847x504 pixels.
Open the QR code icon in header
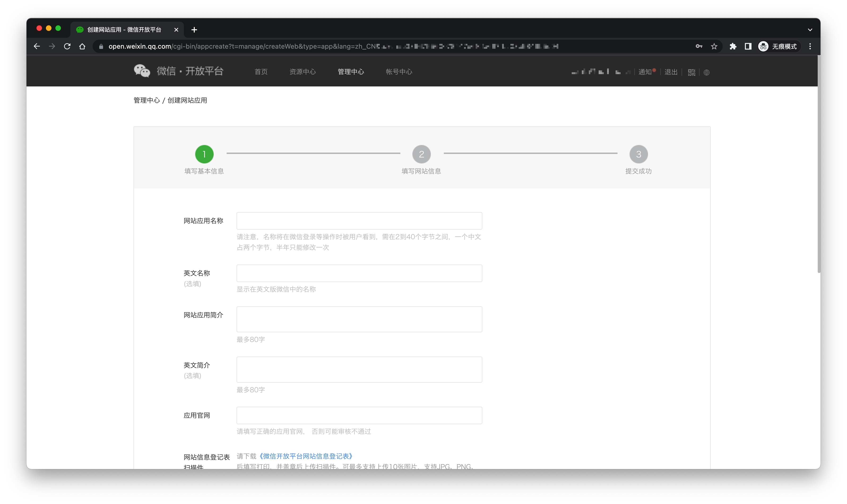tap(691, 72)
